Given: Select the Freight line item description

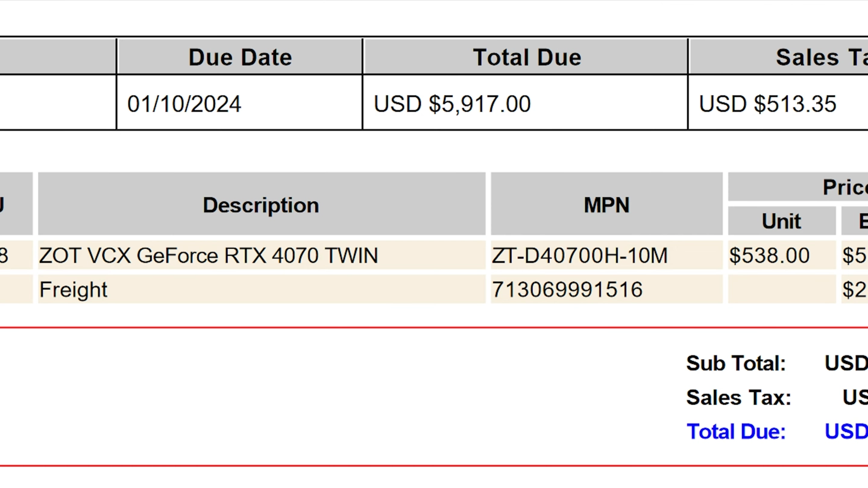Looking at the screenshot, I should pos(74,290).
